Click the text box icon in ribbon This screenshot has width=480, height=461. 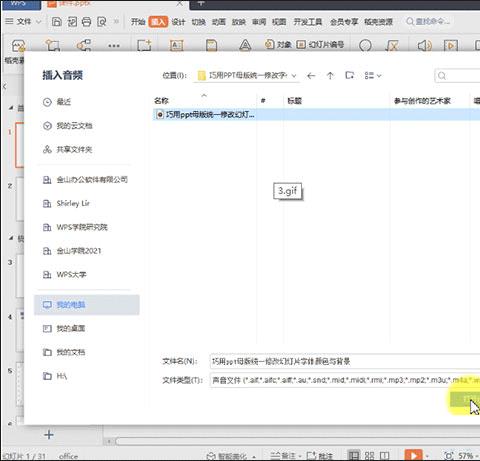176,45
